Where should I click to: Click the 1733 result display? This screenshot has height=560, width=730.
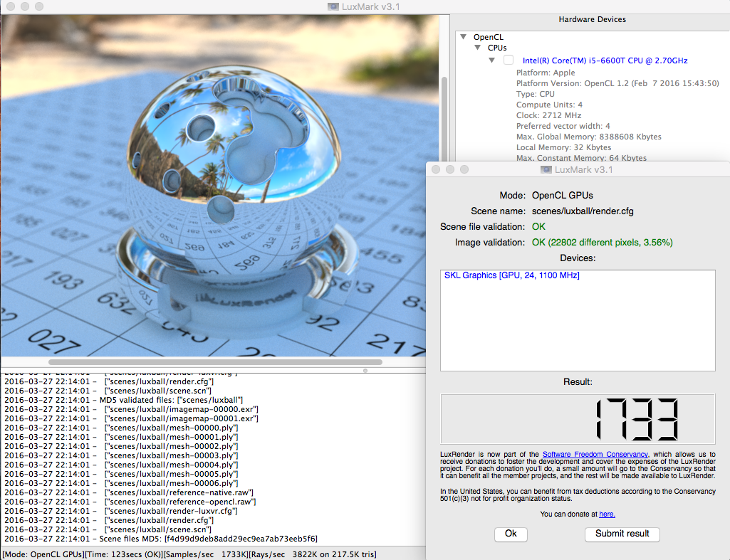(578, 419)
